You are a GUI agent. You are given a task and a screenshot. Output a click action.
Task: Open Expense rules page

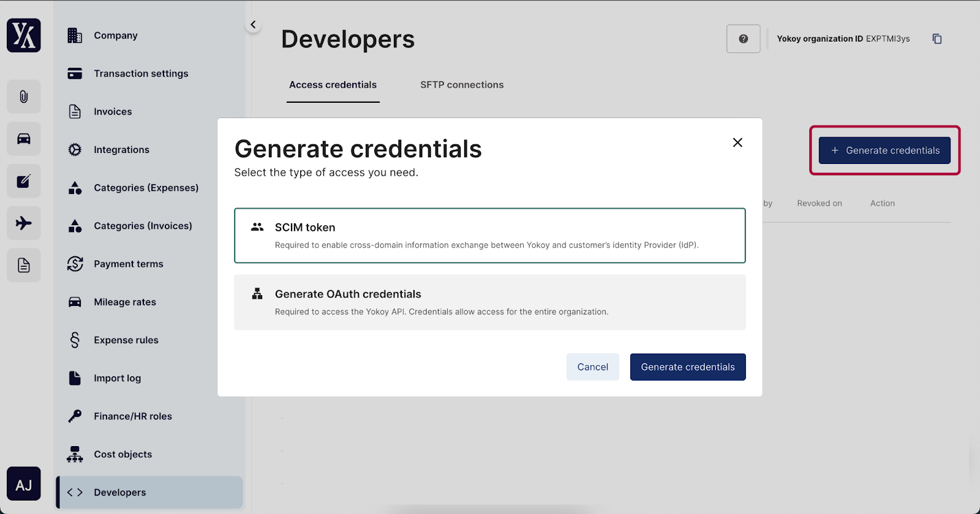pos(126,340)
